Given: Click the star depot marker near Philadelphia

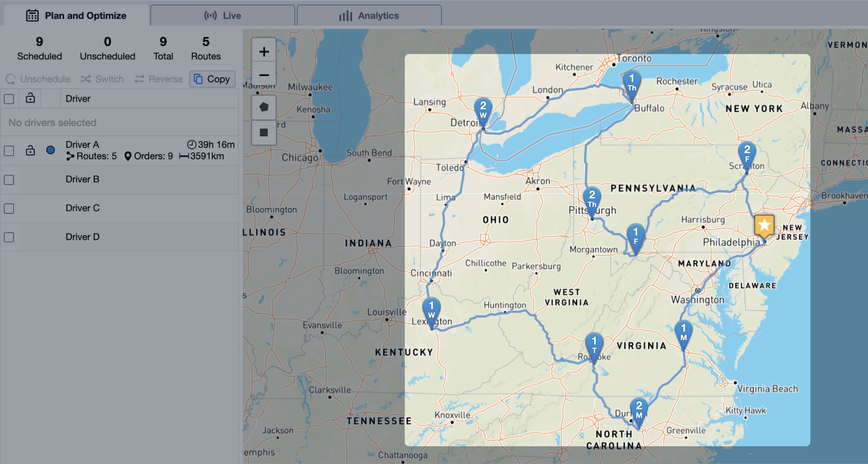Looking at the screenshot, I should (x=764, y=226).
